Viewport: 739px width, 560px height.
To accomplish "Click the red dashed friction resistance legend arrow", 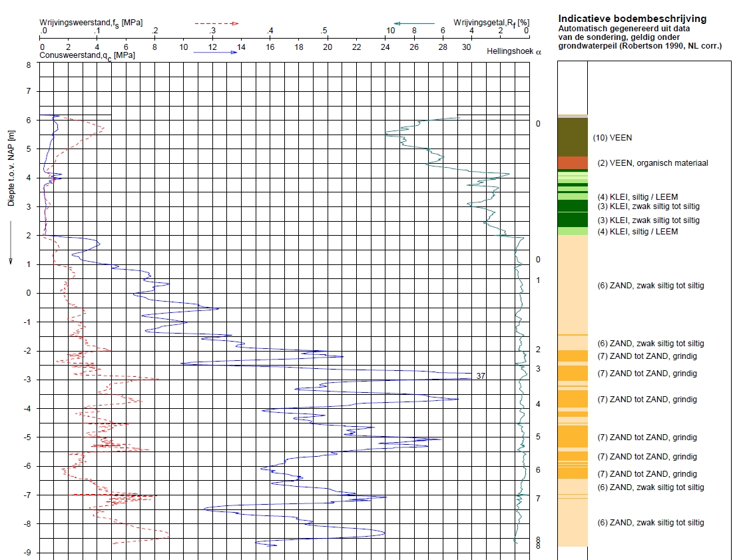I will point(216,23).
